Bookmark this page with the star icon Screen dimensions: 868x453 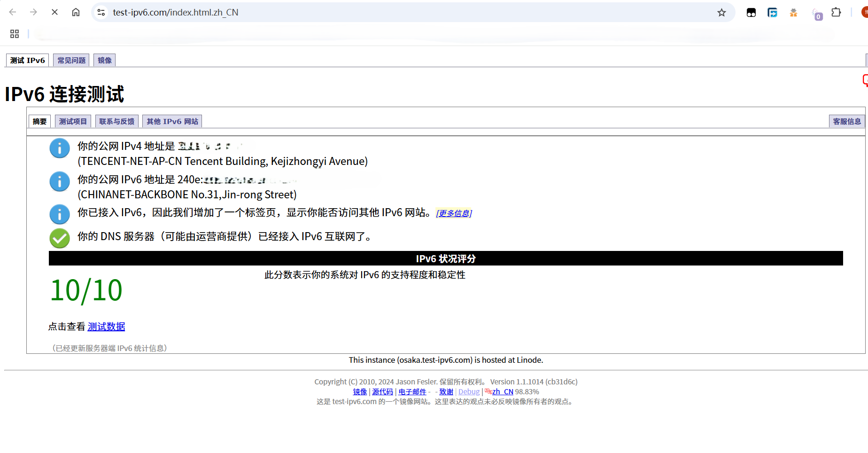[721, 13]
